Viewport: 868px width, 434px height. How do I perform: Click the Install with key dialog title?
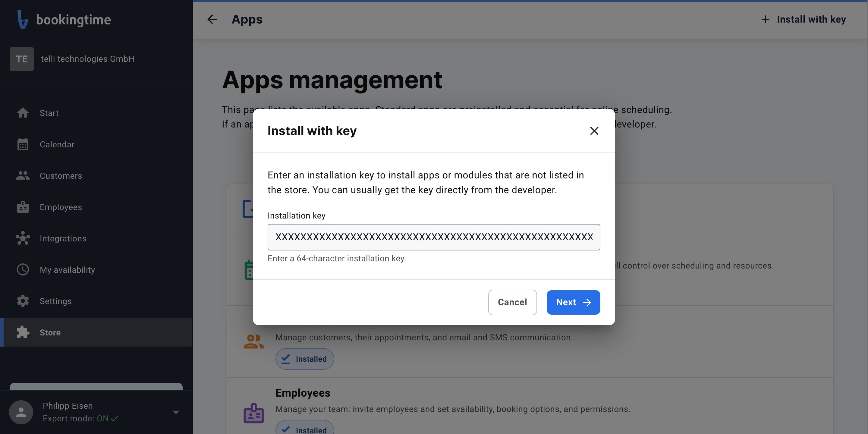pyautogui.click(x=312, y=131)
